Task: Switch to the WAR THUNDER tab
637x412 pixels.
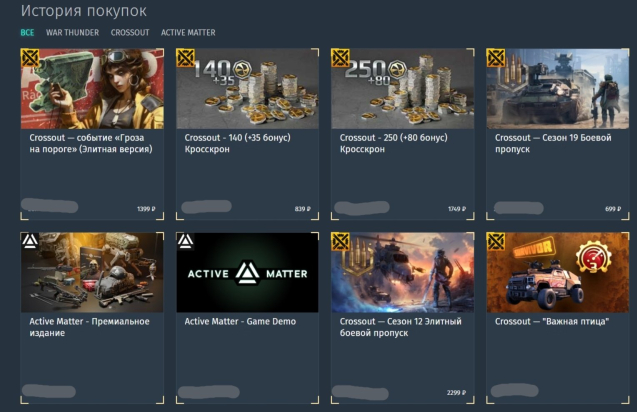Action: (72, 33)
